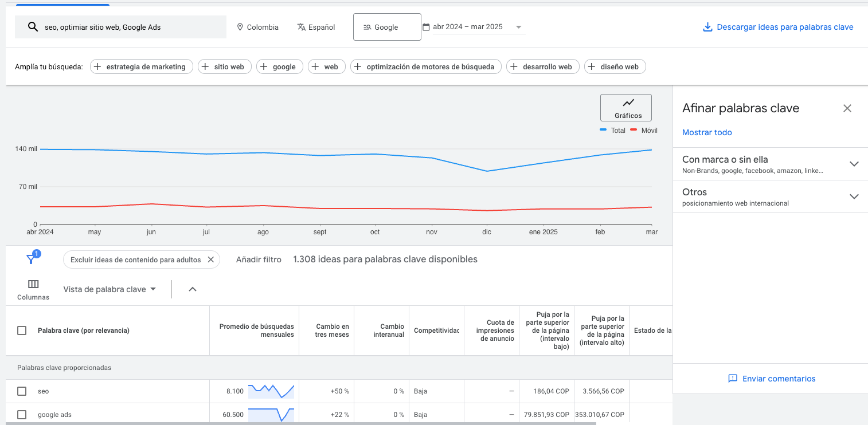Click the filter funnel icon
Viewport: 868px width, 425px height.
(32, 259)
